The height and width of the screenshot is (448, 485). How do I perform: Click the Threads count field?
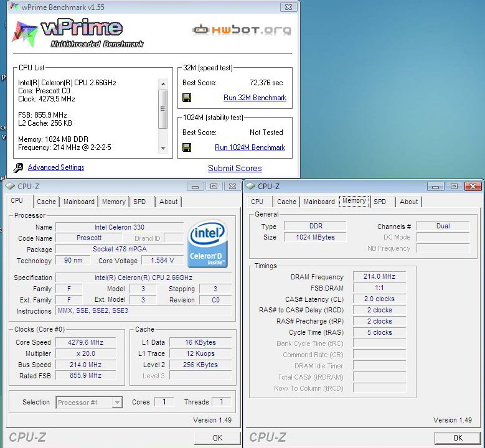click(x=222, y=402)
